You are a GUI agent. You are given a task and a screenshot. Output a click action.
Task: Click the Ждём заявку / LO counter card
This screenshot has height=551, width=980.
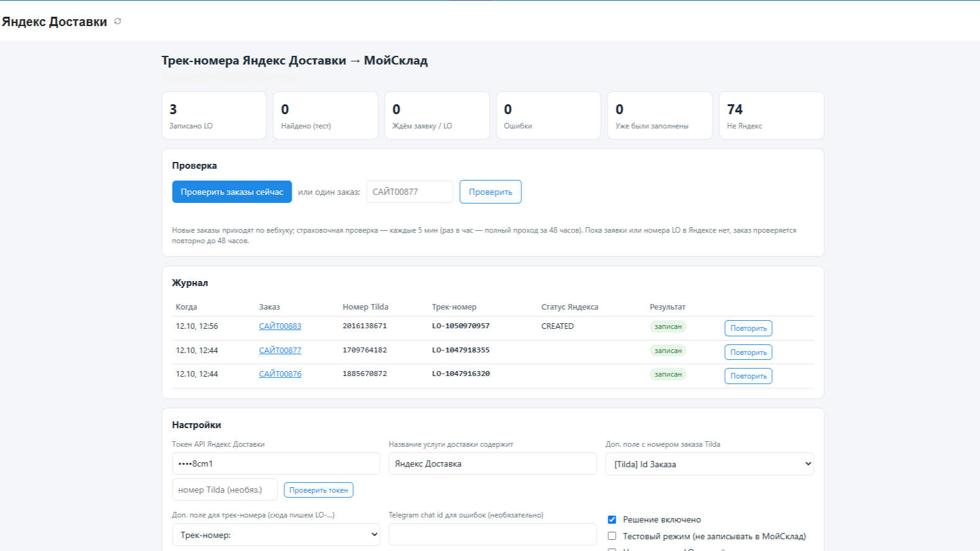pos(437,115)
